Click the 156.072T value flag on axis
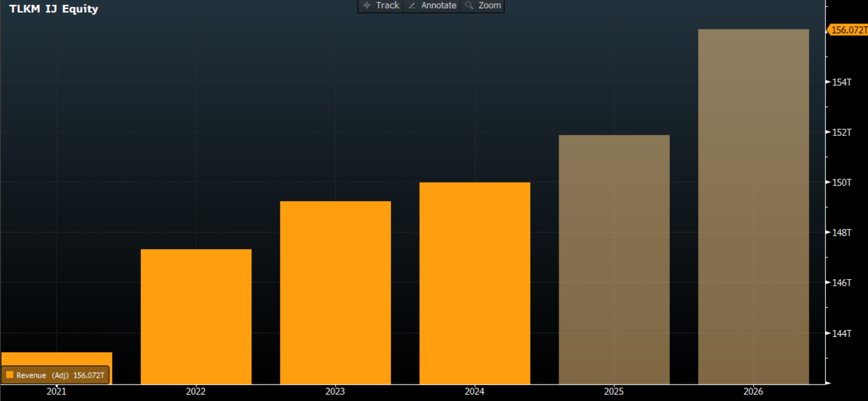Screen dimensions: 868x401 coord(847,30)
